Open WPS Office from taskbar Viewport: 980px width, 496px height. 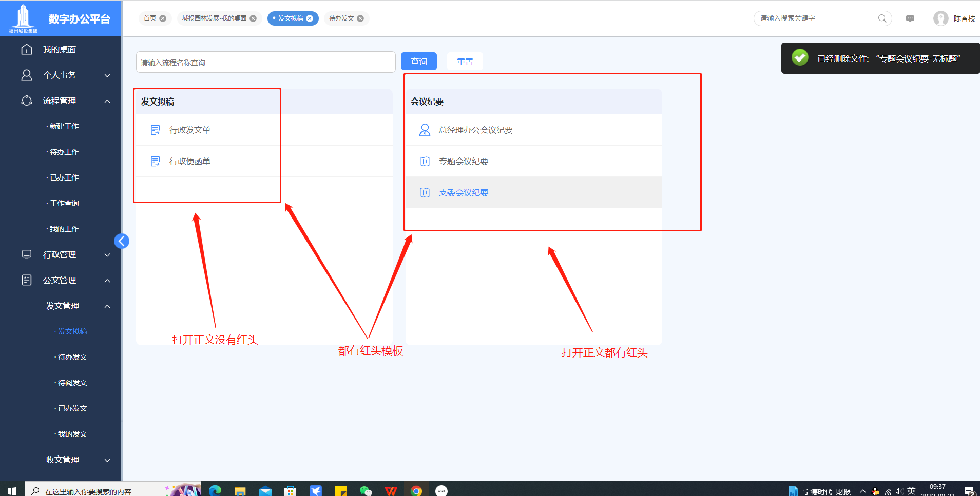coord(391,490)
